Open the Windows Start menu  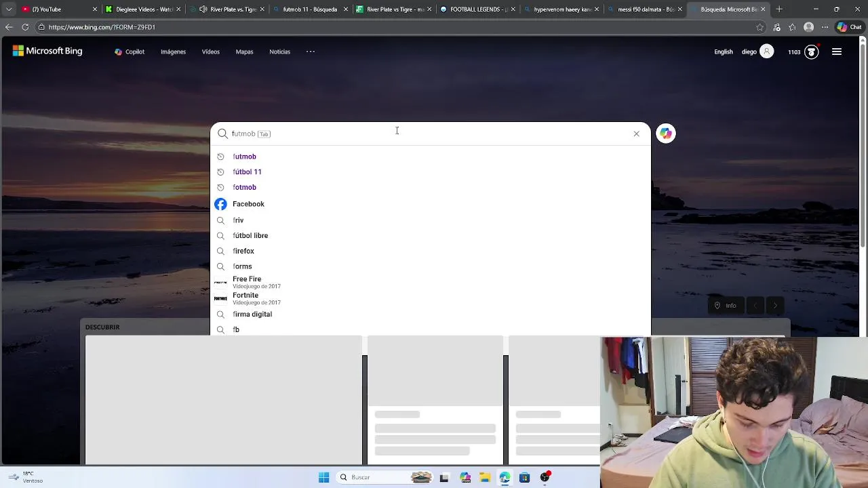coord(323,477)
